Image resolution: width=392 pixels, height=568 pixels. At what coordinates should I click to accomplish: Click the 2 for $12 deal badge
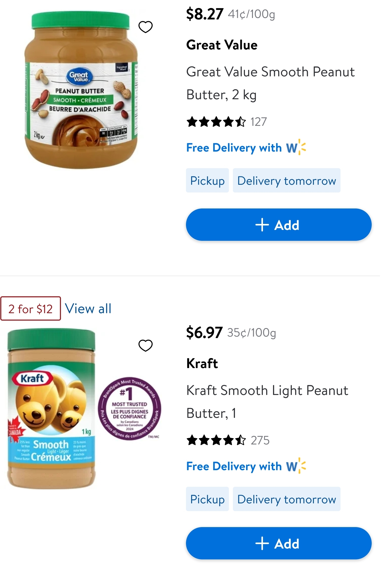pyautogui.click(x=31, y=309)
